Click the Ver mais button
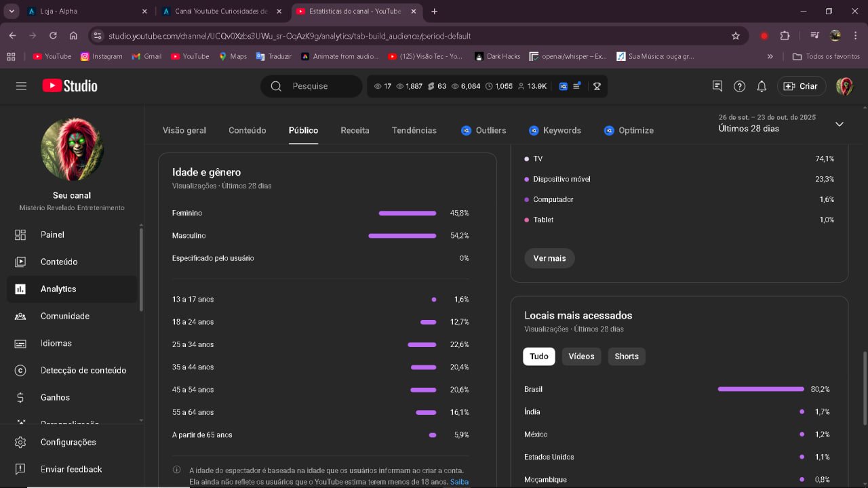868x488 pixels. click(x=549, y=258)
